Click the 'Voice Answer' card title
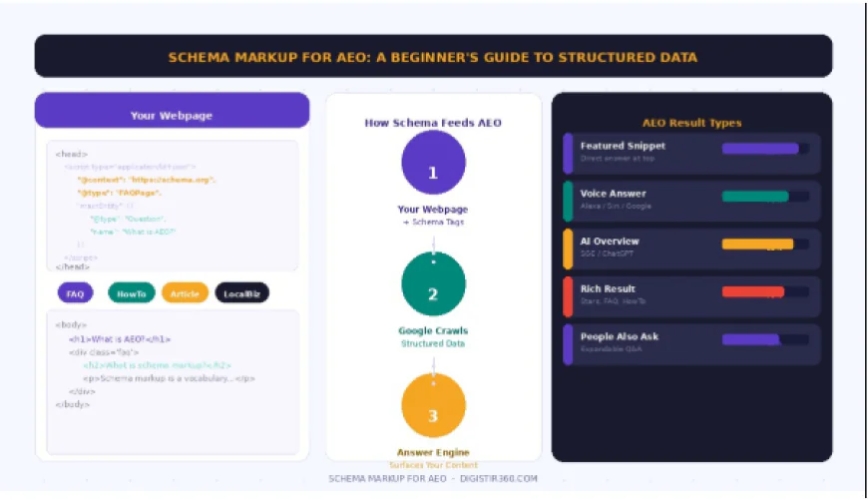868x501 pixels. pos(613,194)
